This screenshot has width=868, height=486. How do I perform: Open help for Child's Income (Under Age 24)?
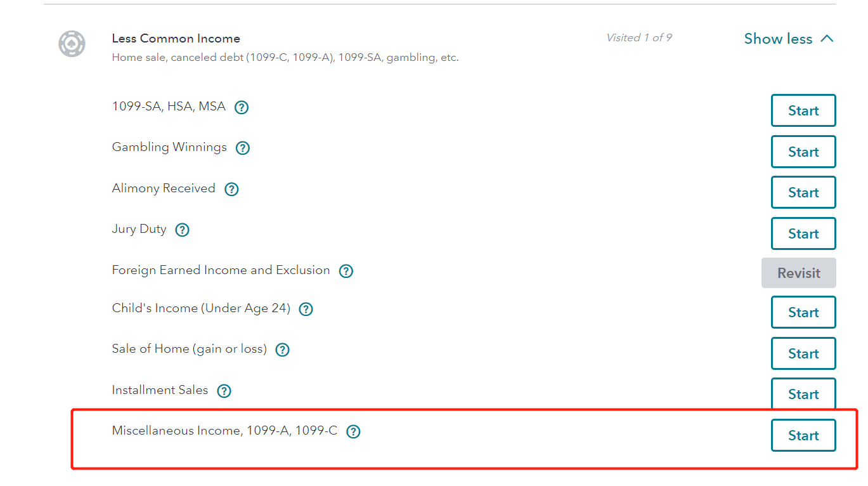[306, 309]
